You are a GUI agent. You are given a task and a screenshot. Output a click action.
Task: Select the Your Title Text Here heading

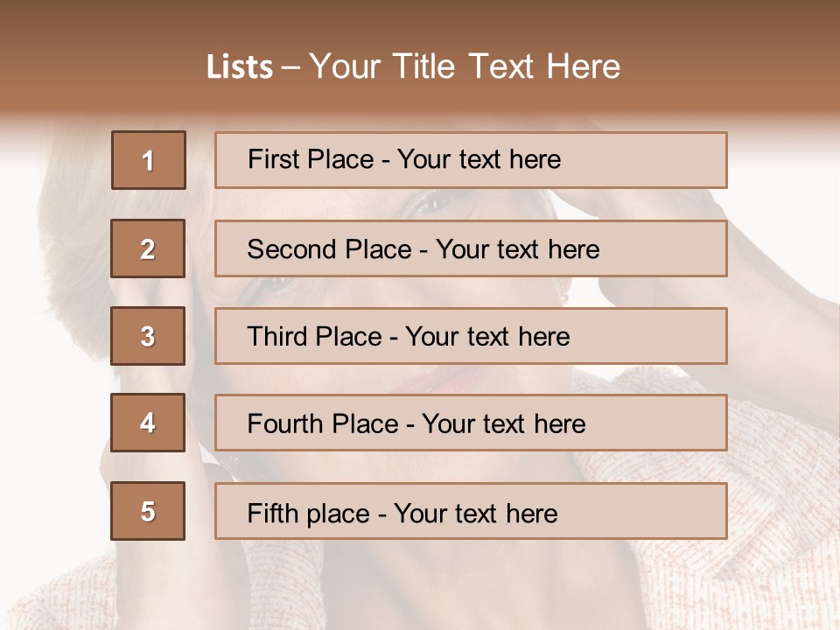(x=465, y=67)
